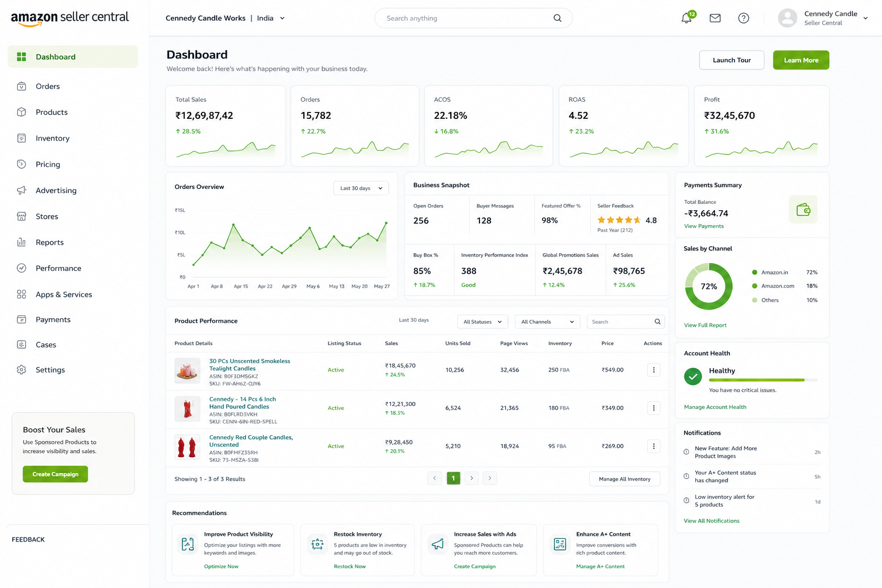Click the search magnifier in top bar
Viewport: 882px width, 588px height.
click(558, 18)
